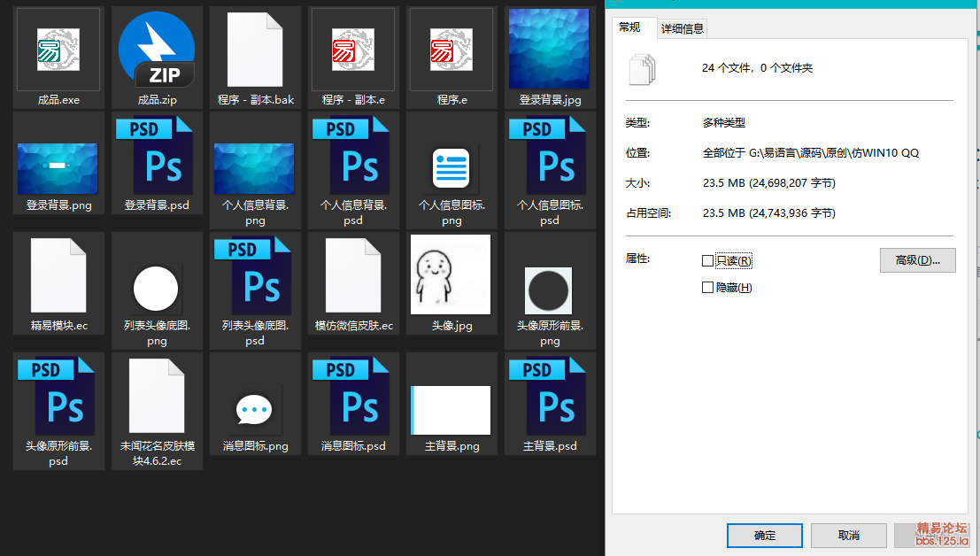Click the 消息图标.png chat bubble icon
980x556 pixels.
(x=255, y=409)
